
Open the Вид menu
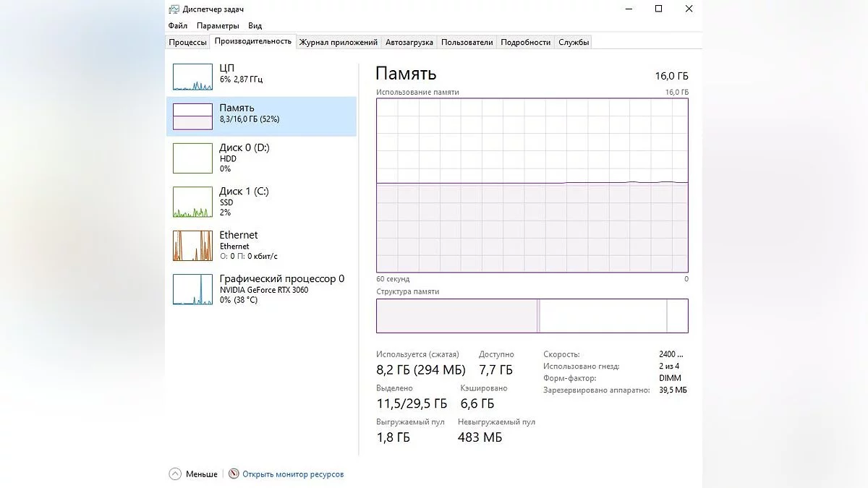[x=255, y=25]
